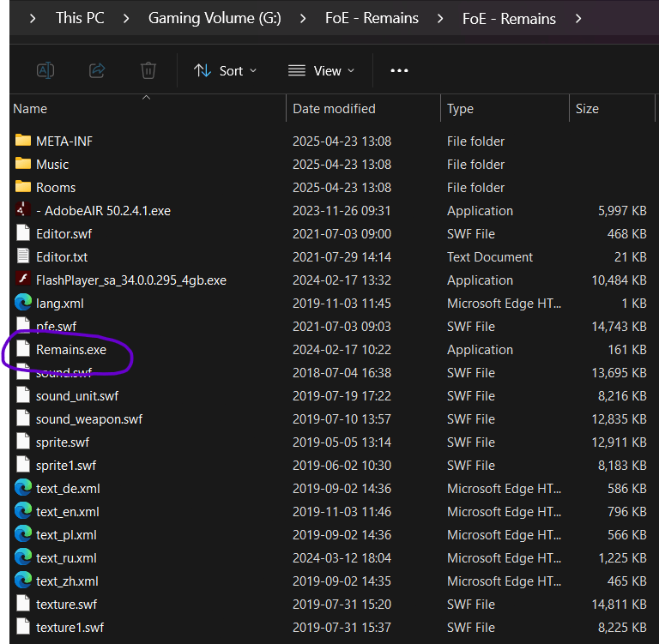Click the sprite1.swf file name

66,466
